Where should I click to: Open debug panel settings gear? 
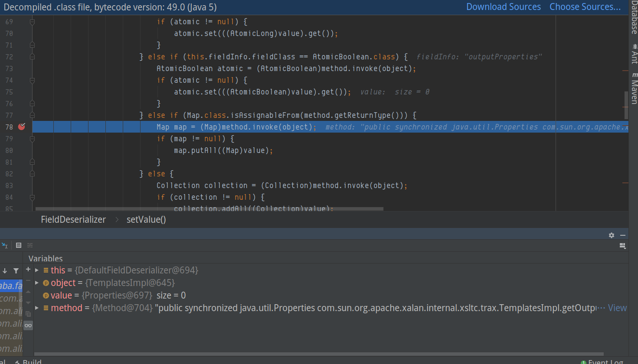tap(612, 235)
